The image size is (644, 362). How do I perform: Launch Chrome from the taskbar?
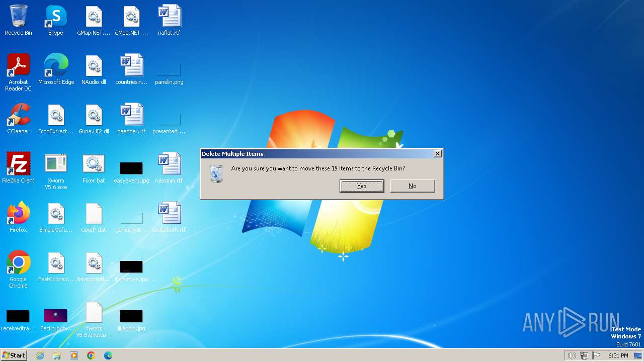(x=91, y=355)
